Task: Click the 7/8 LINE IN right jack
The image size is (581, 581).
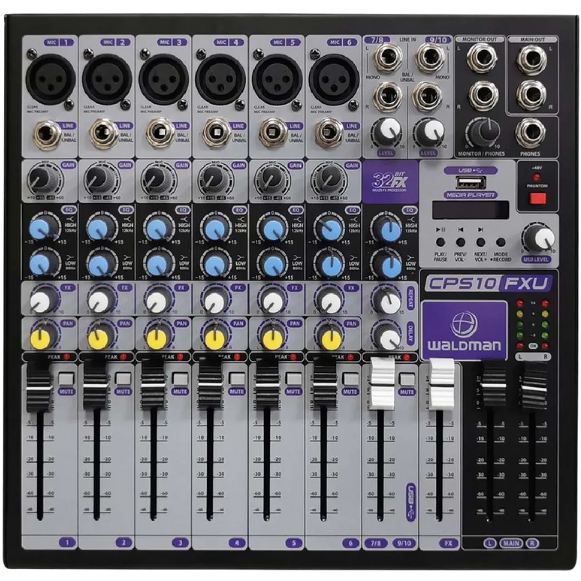Action: pyautogui.click(x=388, y=96)
